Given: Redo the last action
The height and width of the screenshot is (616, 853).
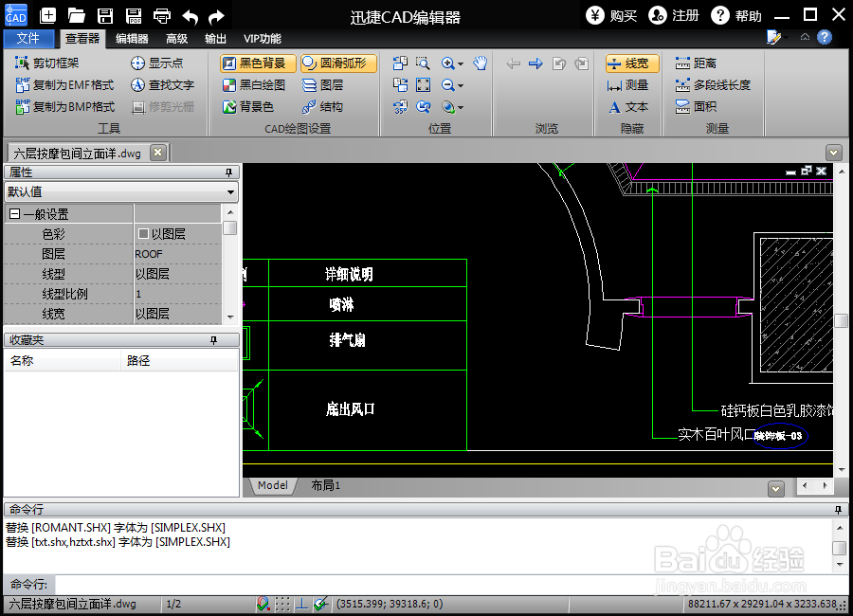Looking at the screenshot, I should (x=216, y=16).
